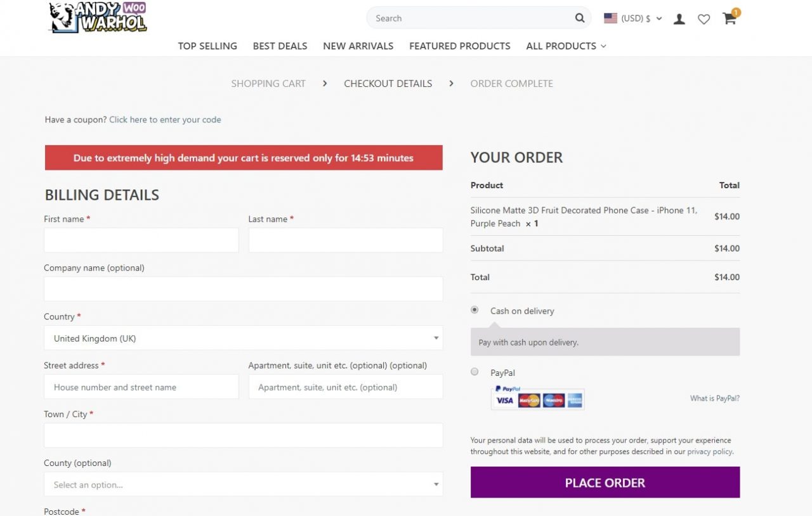Click the privacy policy link
812x516 pixels.
tap(709, 451)
